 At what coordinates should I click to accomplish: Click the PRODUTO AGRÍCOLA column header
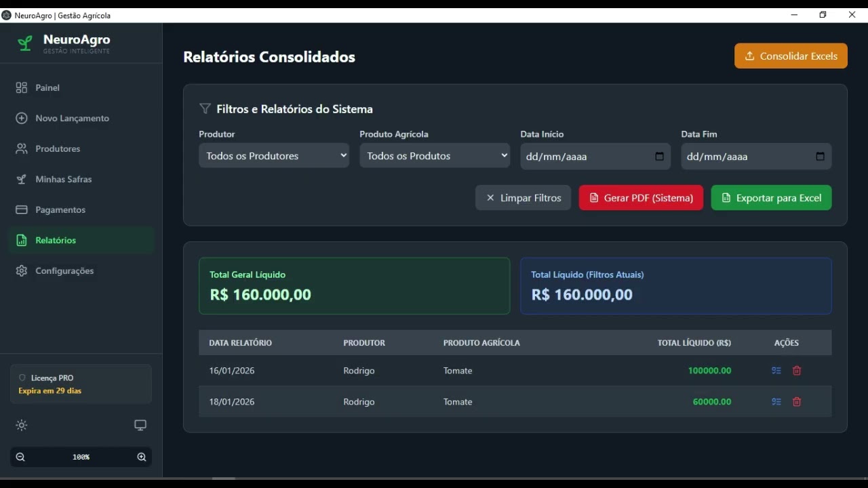click(x=481, y=343)
